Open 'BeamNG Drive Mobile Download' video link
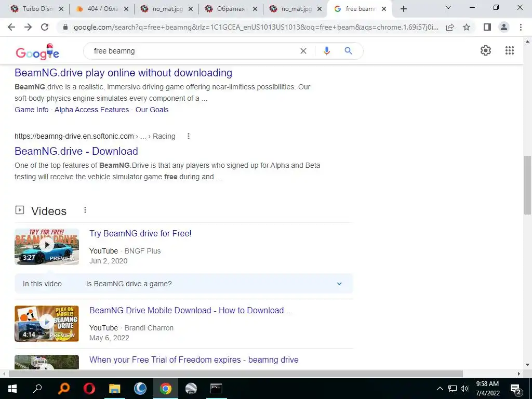The height and width of the screenshot is (399, 532). (x=191, y=310)
